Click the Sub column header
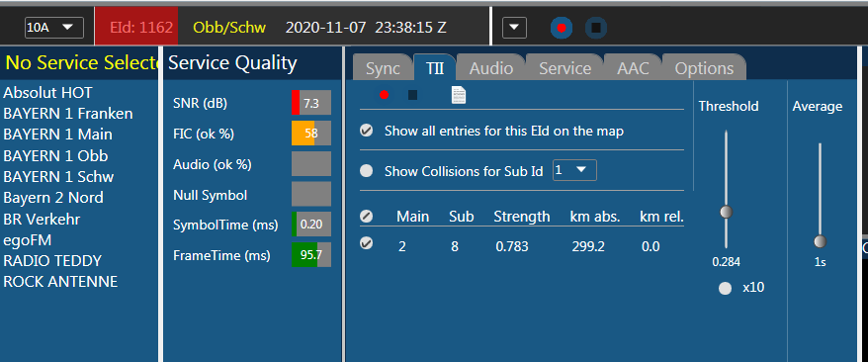This screenshot has height=362, width=868. pyautogui.click(x=461, y=217)
